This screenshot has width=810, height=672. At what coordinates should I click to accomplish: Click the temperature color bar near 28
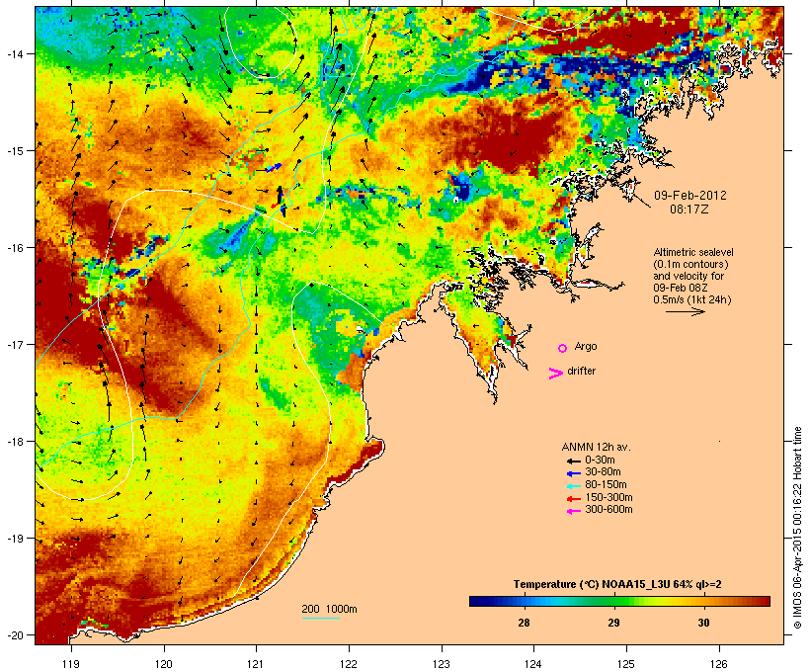pyautogui.click(x=524, y=601)
